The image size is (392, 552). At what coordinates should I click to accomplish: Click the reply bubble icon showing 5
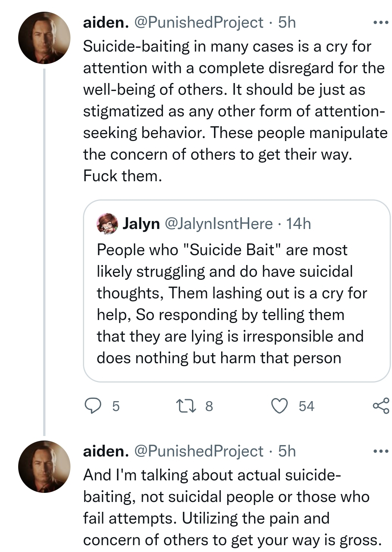[93, 406]
